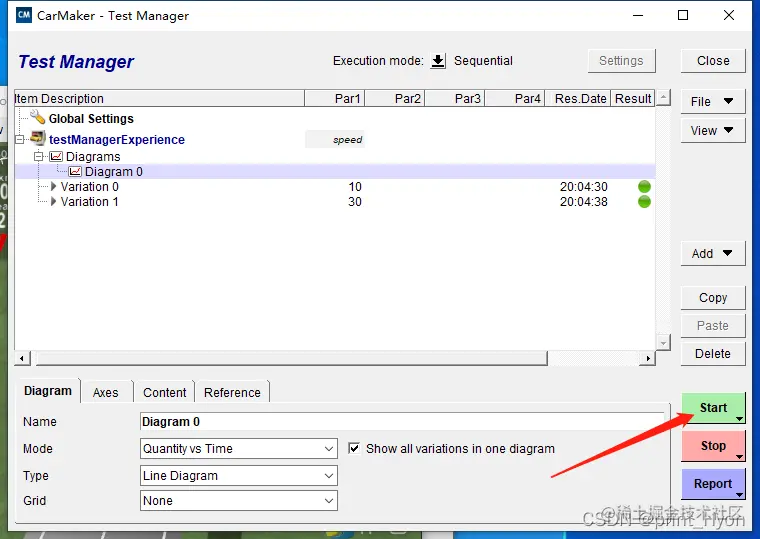Click the Close button
The width and height of the screenshot is (760, 539).
pos(713,61)
